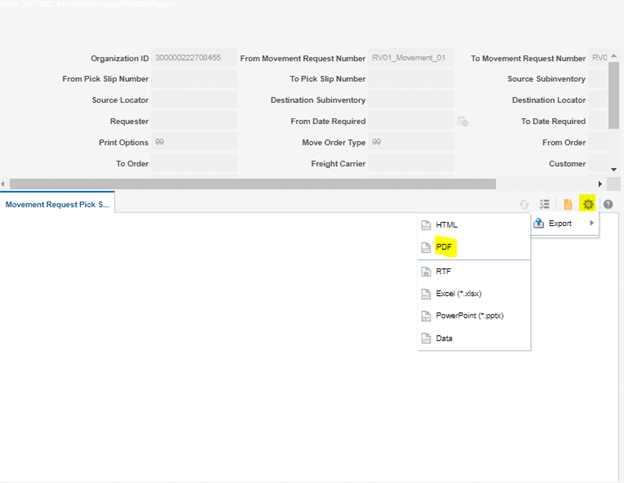Image resolution: width=624 pixels, height=483 pixels.
Task: Select HTML from the export list
Action: tap(446, 225)
